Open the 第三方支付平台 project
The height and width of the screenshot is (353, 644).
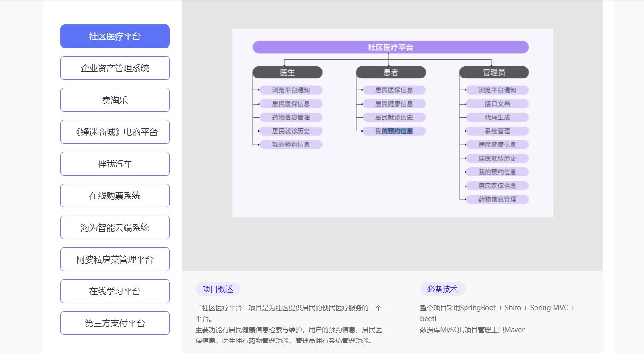pyautogui.click(x=115, y=323)
